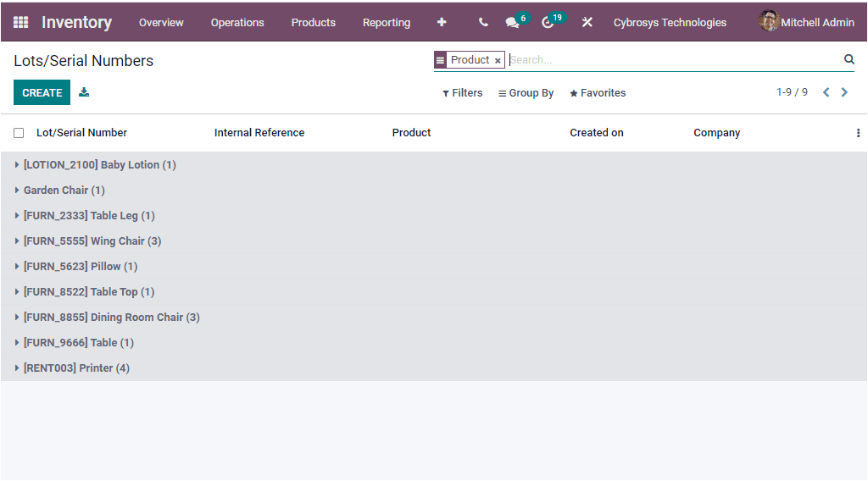Click the download export icon beside Create
Image resolution: width=868 pixels, height=481 pixels.
tap(84, 92)
